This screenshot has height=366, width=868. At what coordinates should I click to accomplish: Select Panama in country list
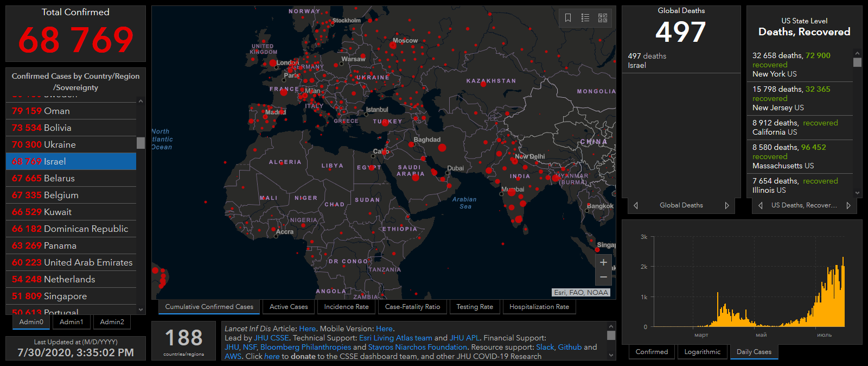[71, 245]
